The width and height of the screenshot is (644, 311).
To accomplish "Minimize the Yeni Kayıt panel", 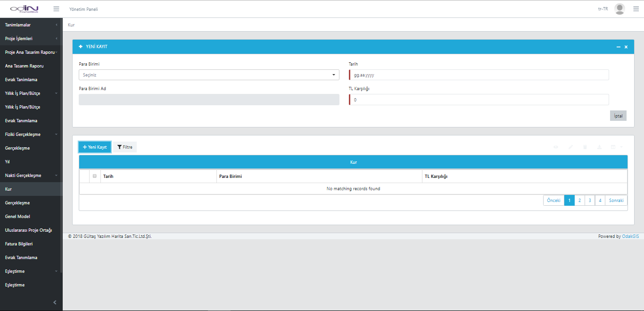I will pyautogui.click(x=618, y=47).
